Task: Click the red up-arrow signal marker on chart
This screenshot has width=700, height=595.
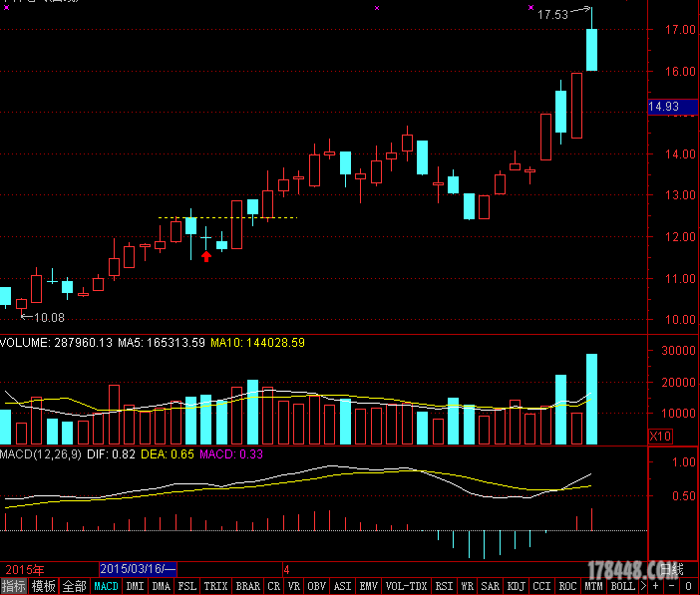Action: click(x=206, y=257)
